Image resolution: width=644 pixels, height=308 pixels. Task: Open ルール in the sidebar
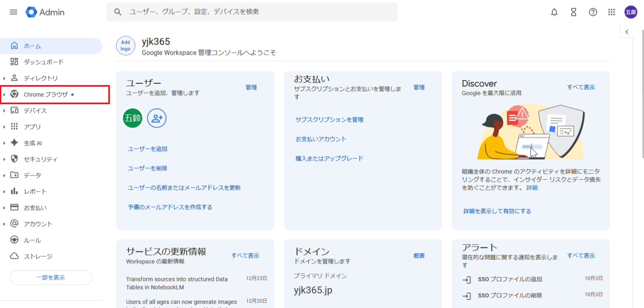(x=32, y=240)
